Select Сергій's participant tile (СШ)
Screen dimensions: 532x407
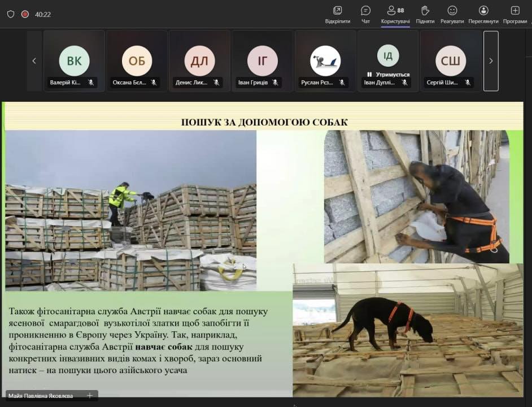(x=450, y=60)
